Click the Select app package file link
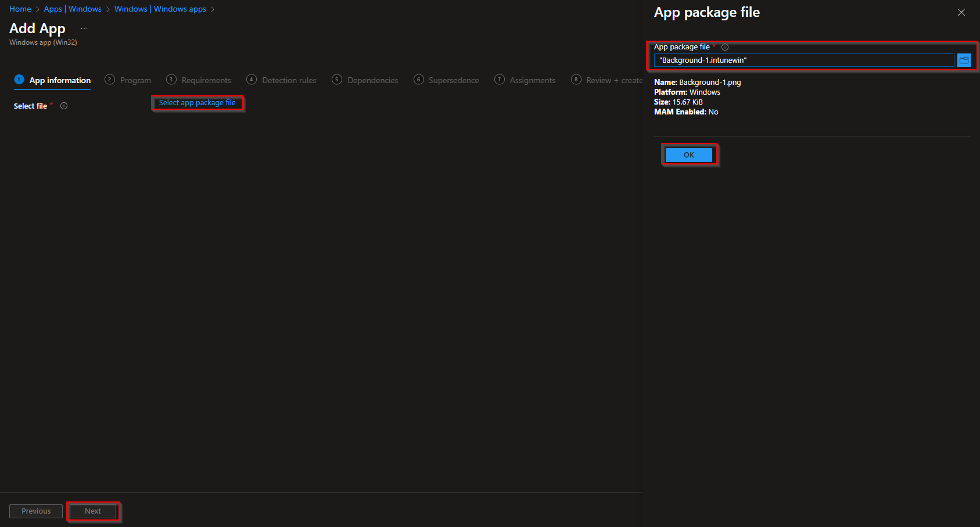 tap(197, 102)
